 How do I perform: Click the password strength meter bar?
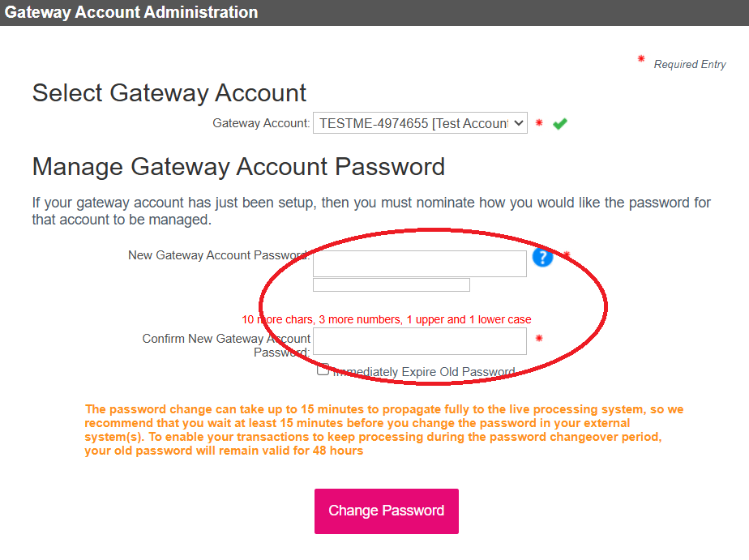(x=392, y=284)
